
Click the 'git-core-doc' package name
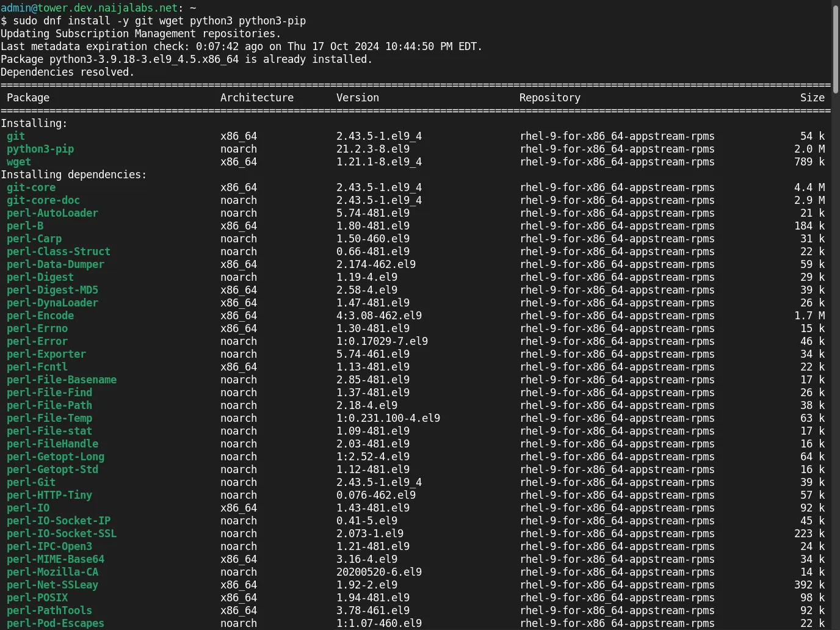(43, 200)
